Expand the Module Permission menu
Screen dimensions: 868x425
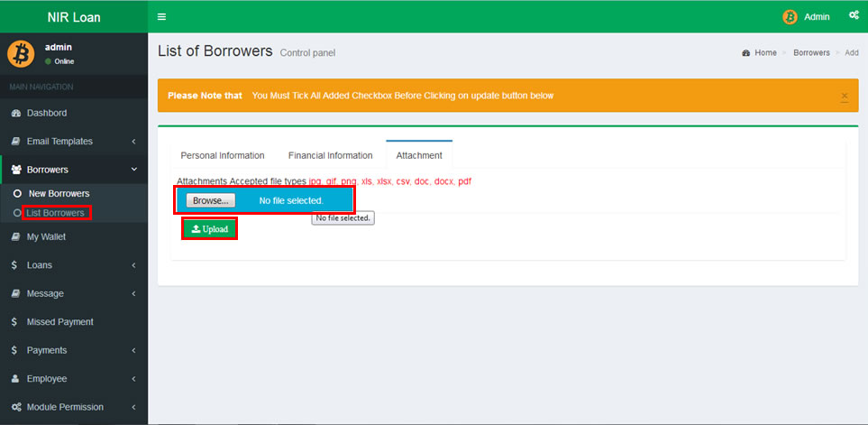(x=65, y=407)
